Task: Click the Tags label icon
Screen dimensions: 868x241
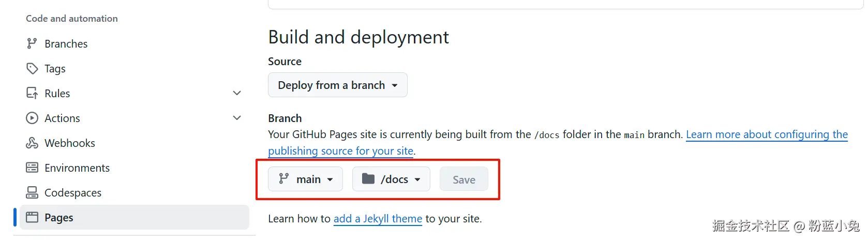Action: click(32, 68)
